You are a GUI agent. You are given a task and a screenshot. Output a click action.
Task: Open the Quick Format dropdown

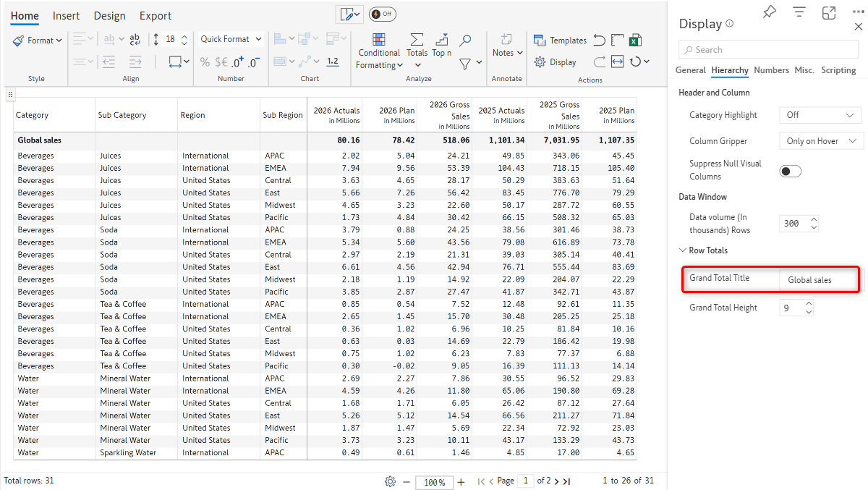click(231, 39)
